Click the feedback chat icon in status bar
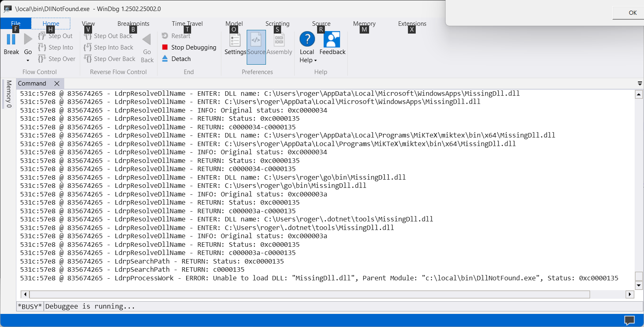This screenshot has width=644, height=327. (x=629, y=320)
